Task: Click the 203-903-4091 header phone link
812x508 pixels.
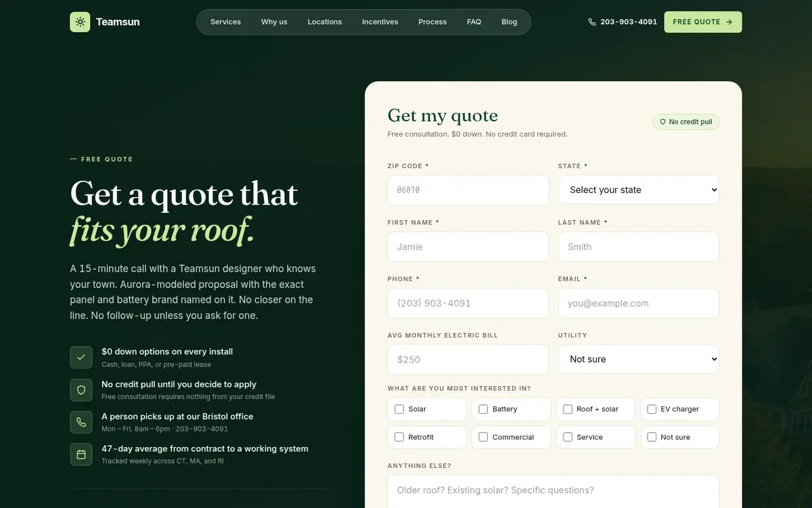Action: tap(623, 22)
